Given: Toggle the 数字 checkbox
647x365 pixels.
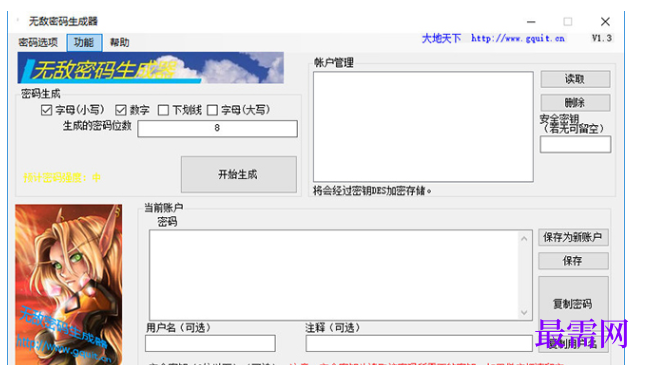Looking at the screenshot, I should tap(120, 110).
